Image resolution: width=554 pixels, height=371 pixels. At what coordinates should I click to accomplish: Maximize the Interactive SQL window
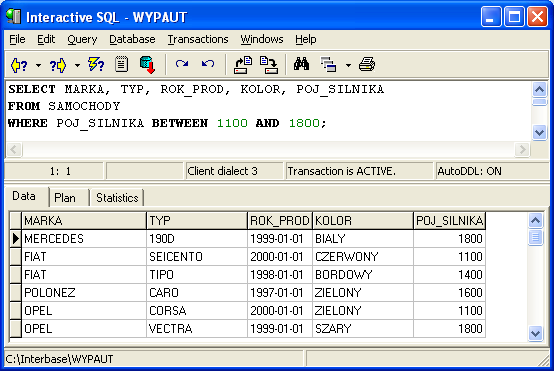pos(514,17)
